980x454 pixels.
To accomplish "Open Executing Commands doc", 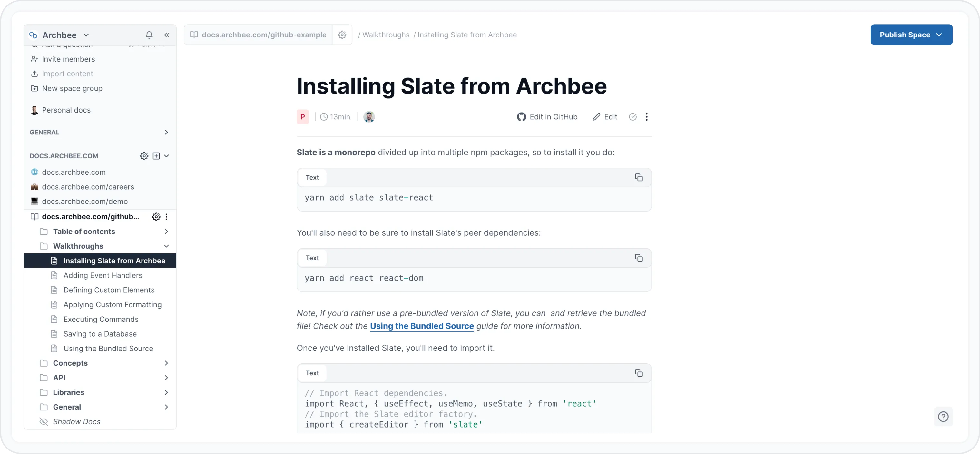I will [x=101, y=319].
